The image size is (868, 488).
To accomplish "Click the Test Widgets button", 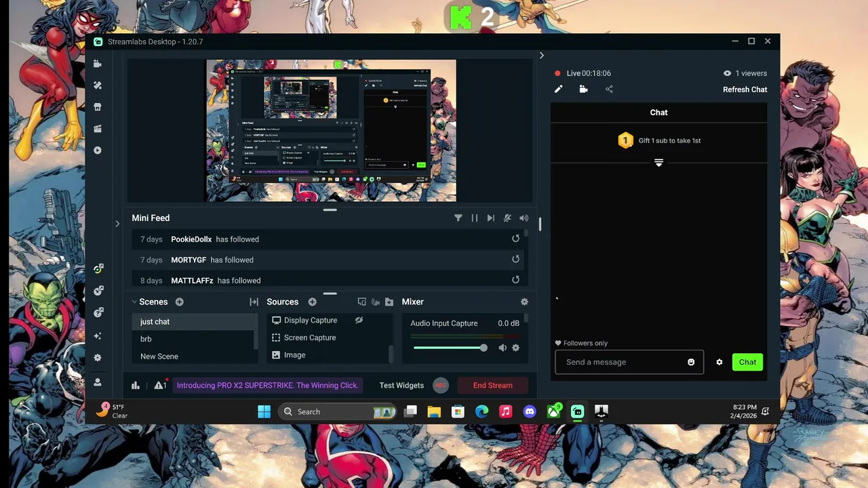I will click(x=401, y=385).
